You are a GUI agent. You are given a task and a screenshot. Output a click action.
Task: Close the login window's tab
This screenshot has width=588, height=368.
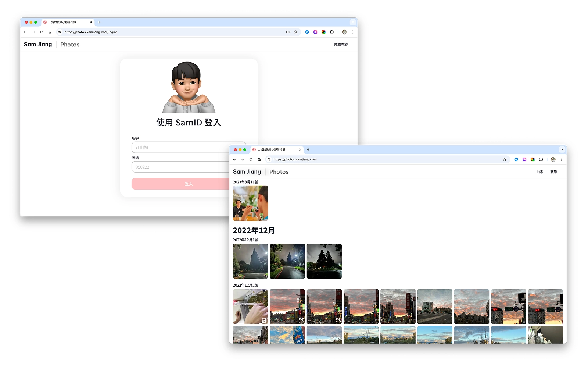pyautogui.click(x=91, y=22)
